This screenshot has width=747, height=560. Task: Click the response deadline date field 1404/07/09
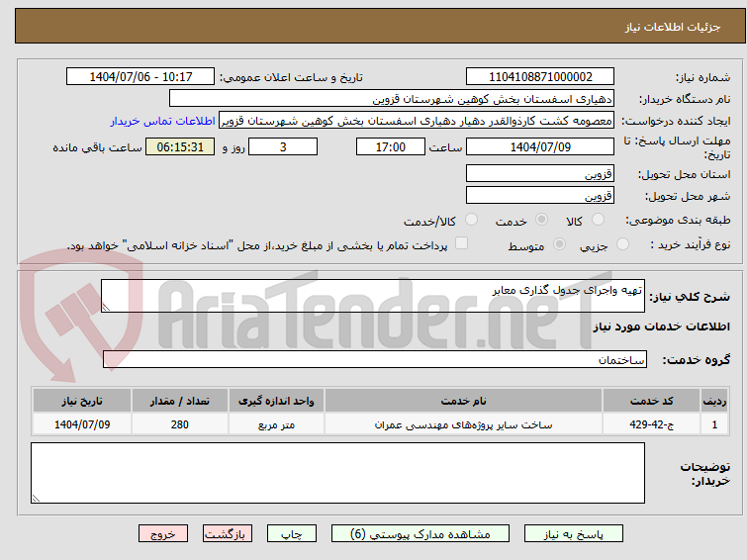click(540, 146)
